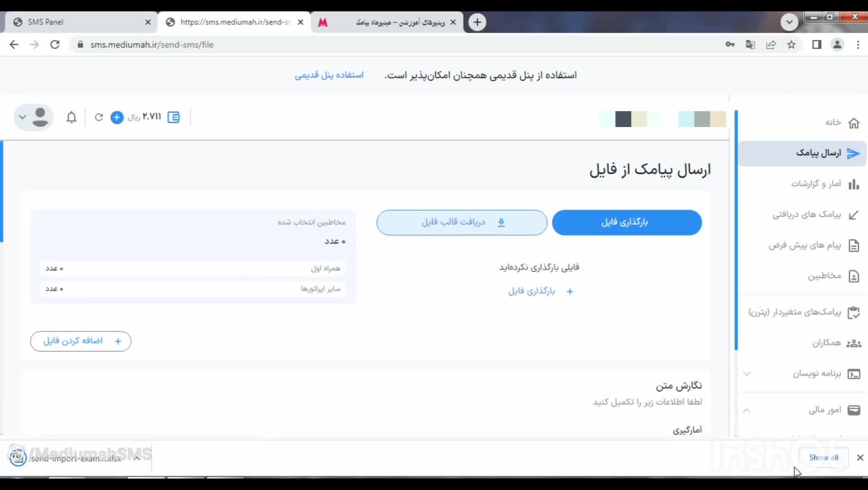Screen dimensions: 868x490
Task: Open statistics and reports bar chart icon
Action: (x=854, y=184)
